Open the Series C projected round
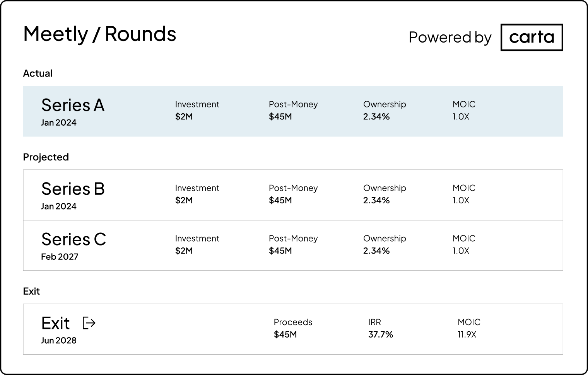 (73, 239)
